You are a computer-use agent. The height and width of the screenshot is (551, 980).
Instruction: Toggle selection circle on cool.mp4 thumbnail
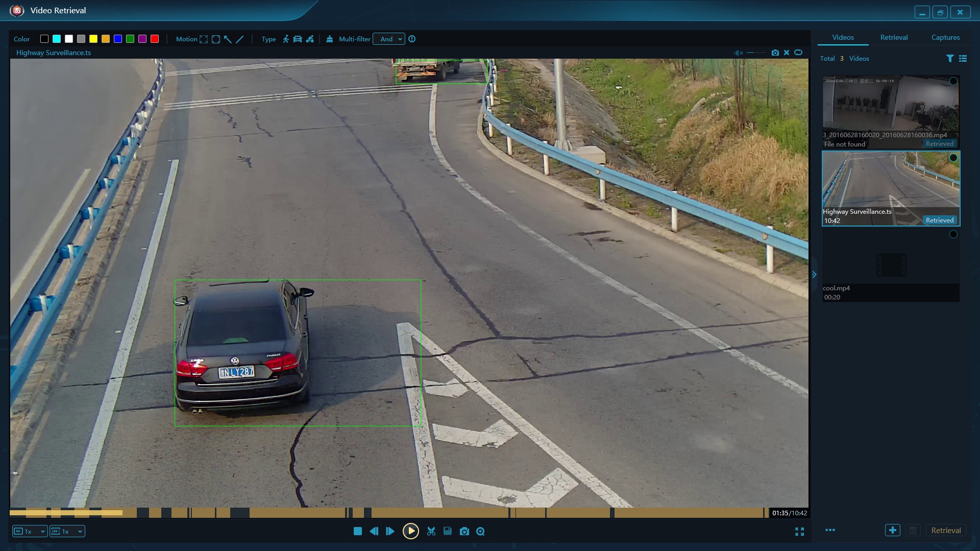click(953, 235)
